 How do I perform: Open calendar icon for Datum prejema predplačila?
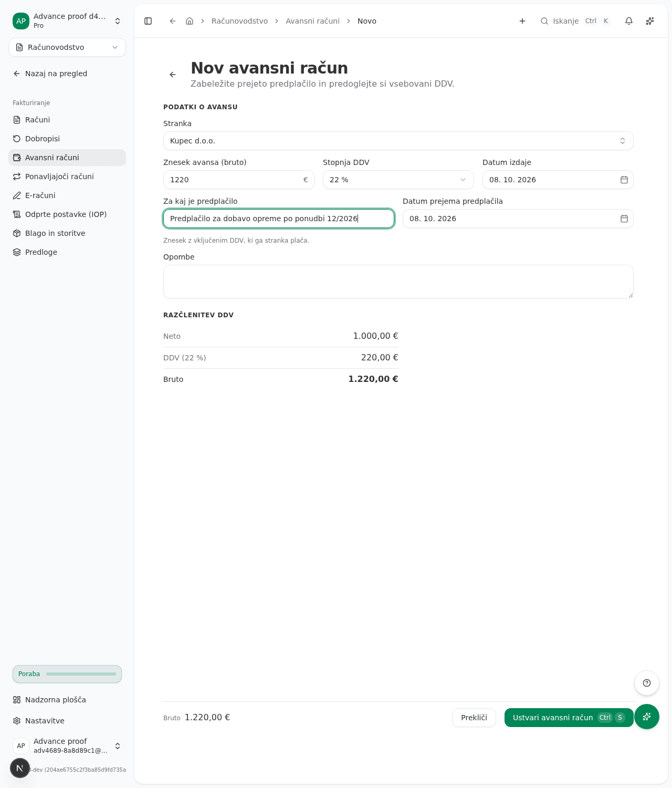click(x=624, y=219)
